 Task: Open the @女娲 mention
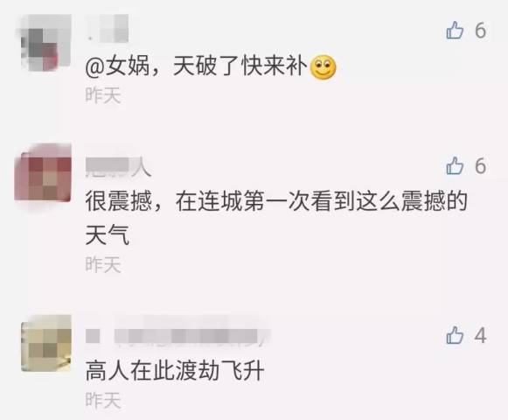[x=117, y=67]
